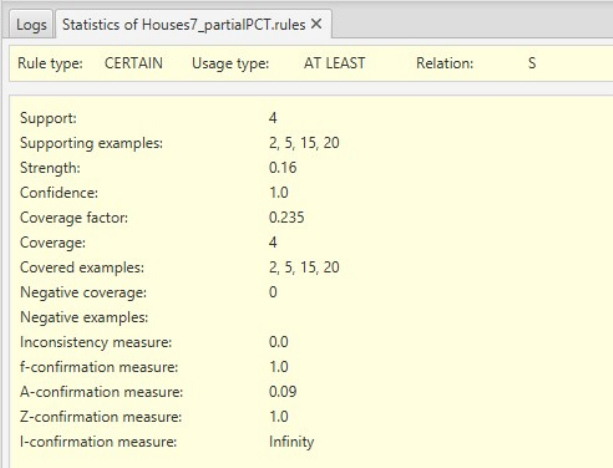Click the relation value S

(532, 63)
